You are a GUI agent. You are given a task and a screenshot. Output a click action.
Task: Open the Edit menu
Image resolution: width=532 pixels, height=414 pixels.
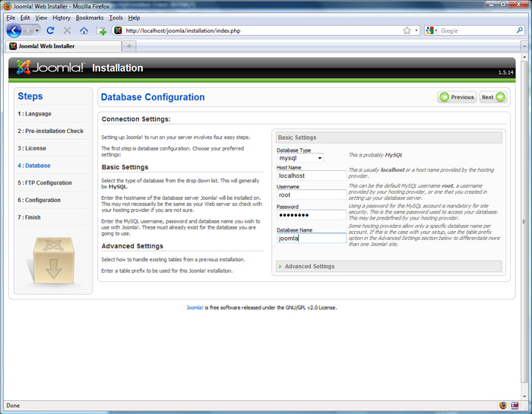tap(25, 17)
